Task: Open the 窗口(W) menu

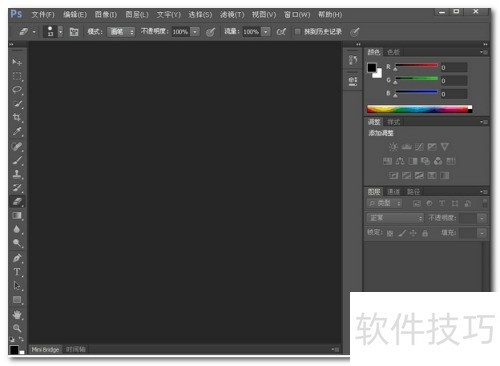Action: pos(297,15)
